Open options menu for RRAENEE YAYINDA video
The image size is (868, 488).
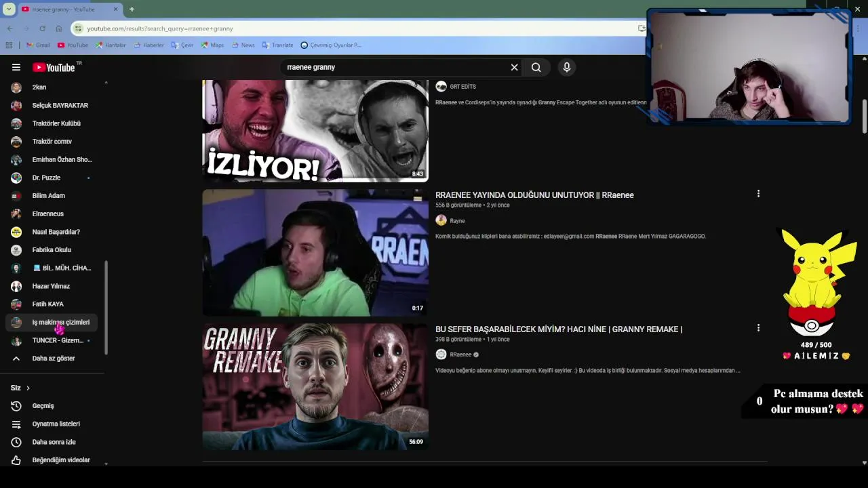click(758, 194)
